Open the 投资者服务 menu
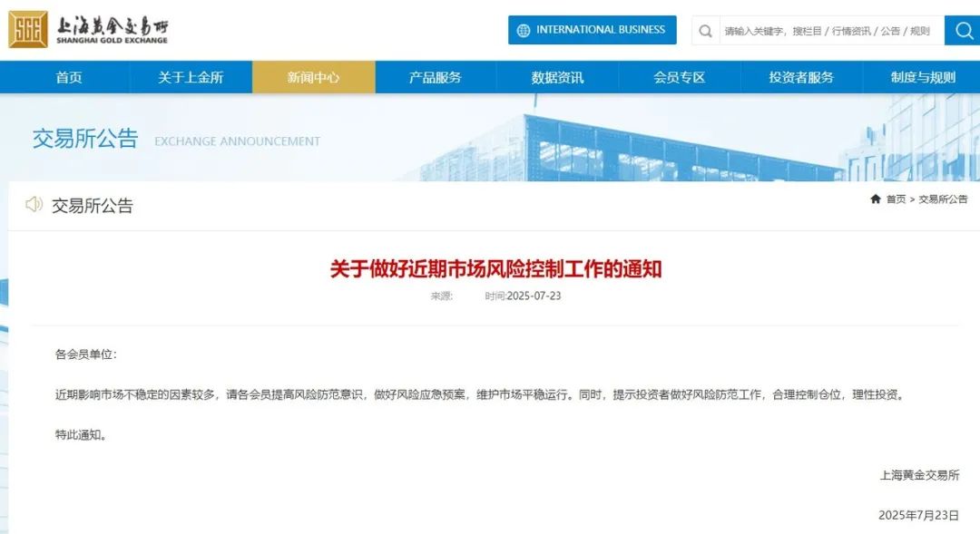The width and height of the screenshot is (980, 534). tap(801, 77)
